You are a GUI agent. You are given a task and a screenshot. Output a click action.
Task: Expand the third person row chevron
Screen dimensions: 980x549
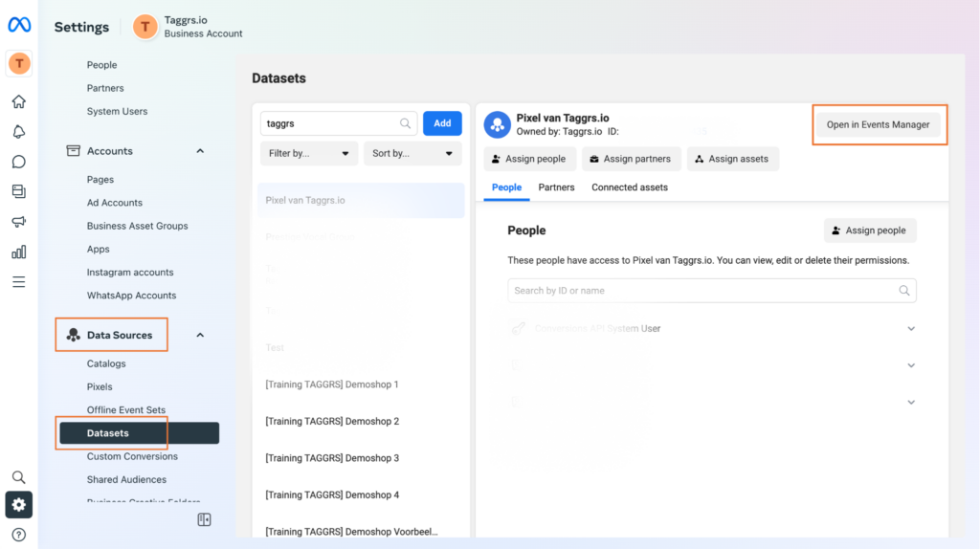[x=911, y=403]
